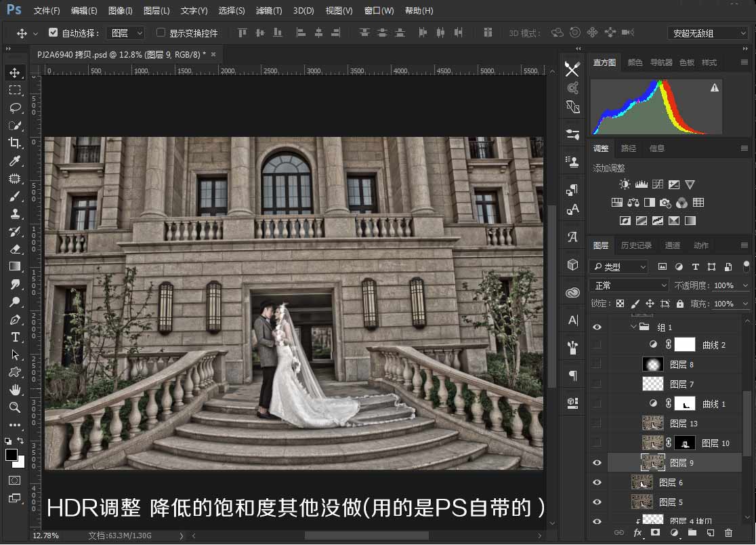Add a Curves adjustment layer
The image size is (756, 545).
pos(656,184)
